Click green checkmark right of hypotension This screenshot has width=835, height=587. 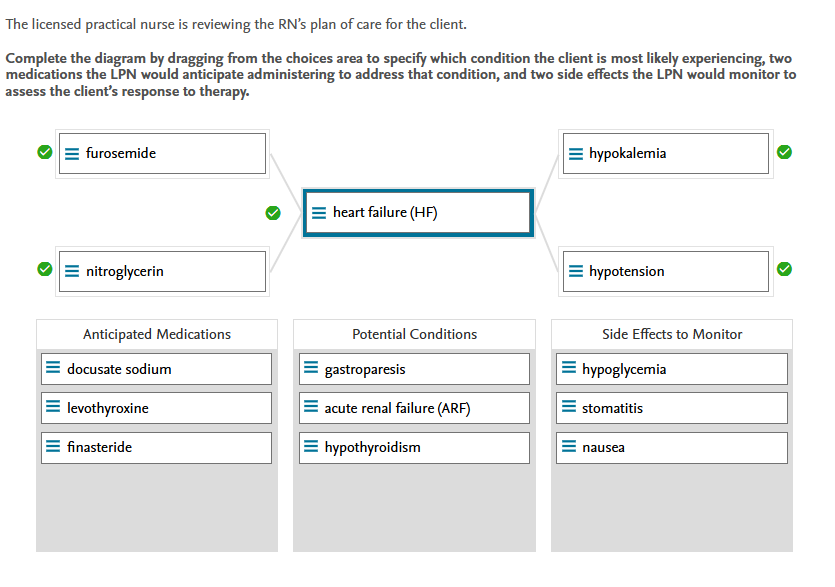(x=785, y=270)
